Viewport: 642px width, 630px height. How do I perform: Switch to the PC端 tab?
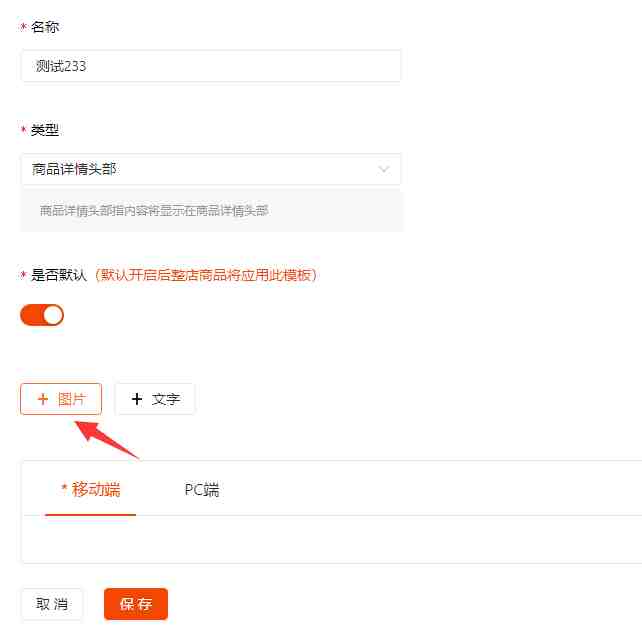pyautogui.click(x=202, y=489)
